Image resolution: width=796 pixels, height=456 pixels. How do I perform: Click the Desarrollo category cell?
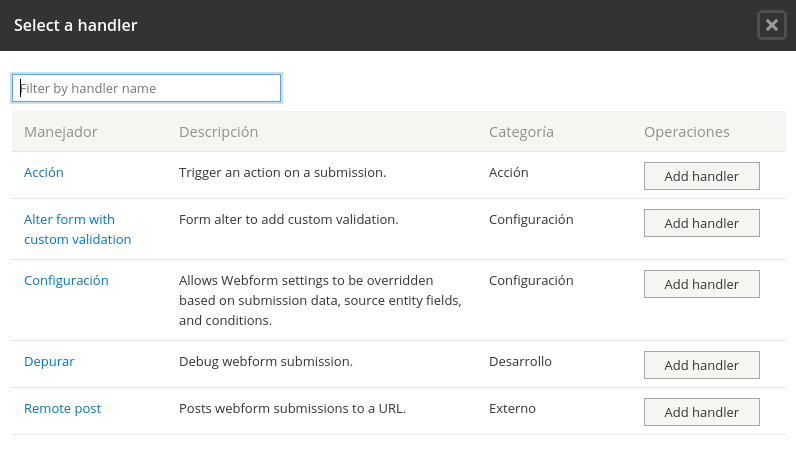520,362
